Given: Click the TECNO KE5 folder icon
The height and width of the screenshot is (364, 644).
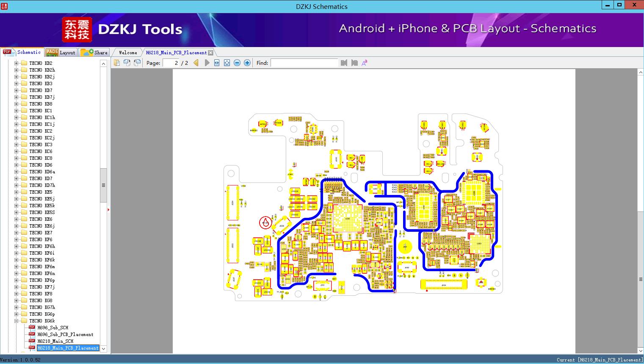Looking at the screenshot, I should (24, 192).
